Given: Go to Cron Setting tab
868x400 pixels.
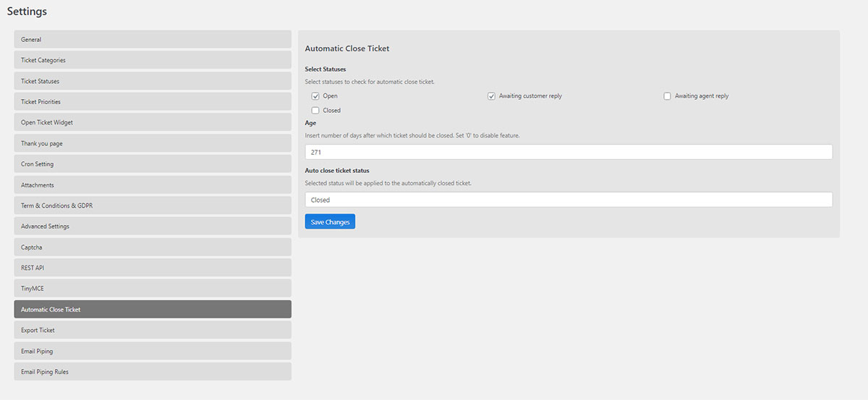Looking at the screenshot, I should coord(153,164).
